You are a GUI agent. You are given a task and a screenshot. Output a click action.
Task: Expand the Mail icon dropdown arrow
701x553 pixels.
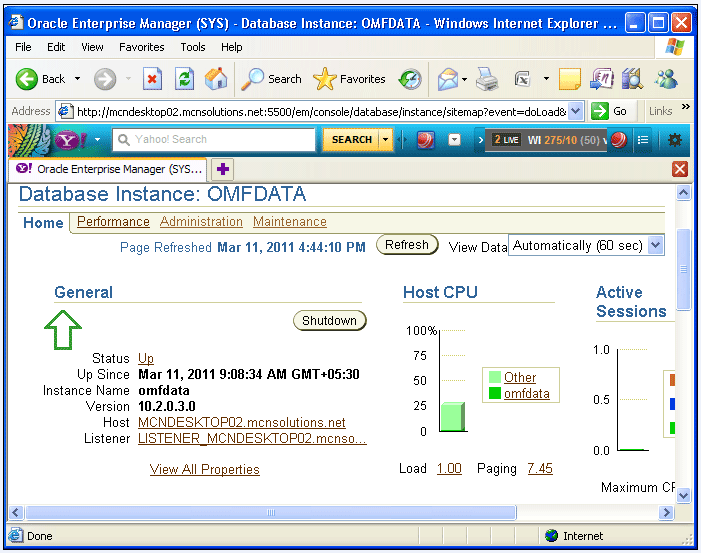465,80
